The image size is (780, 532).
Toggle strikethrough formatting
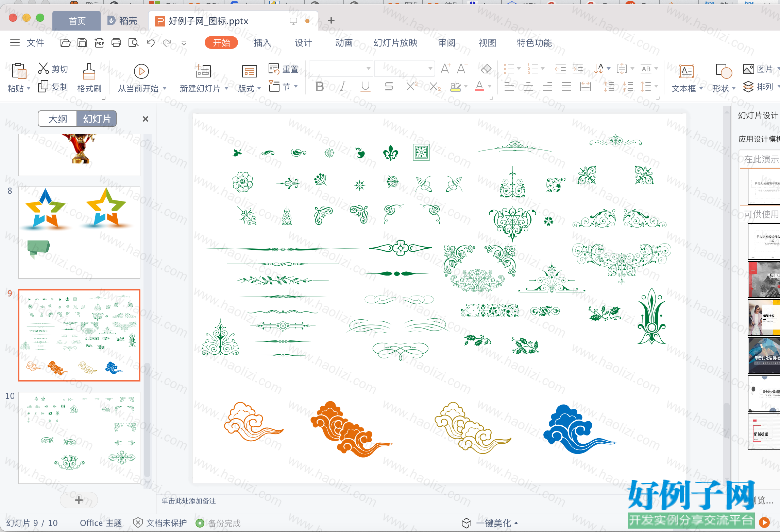point(389,87)
